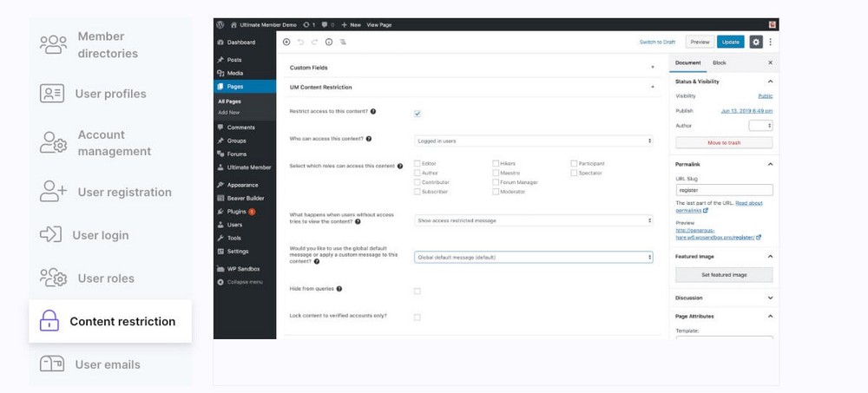Click help icon beside Who can access
This screenshot has width=868, height=393.
pos(369,139)
